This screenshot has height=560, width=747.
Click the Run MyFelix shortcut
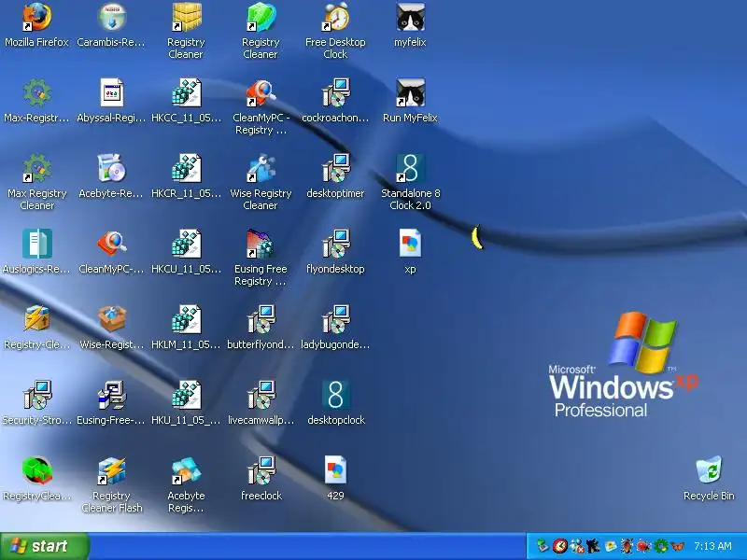pyautogui.click(x=410, y=92)
